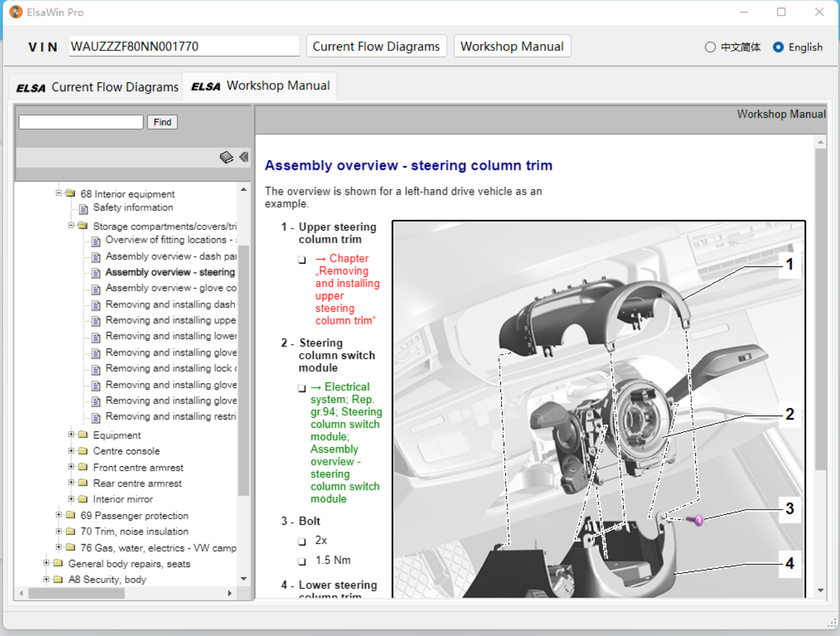Click the document icon next to Safety information
This screenshot has width=840, height=636.
pyautogui.click(x=84, y=208)
